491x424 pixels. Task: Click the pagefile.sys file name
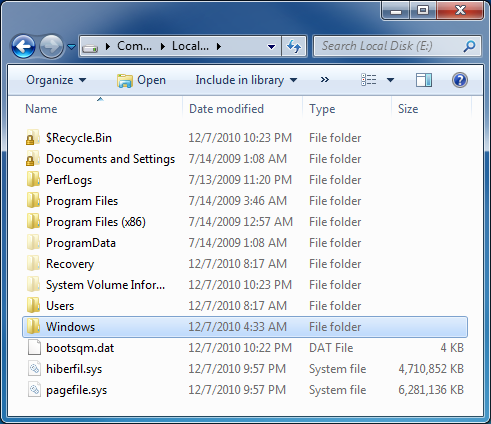tap(76, 390)
